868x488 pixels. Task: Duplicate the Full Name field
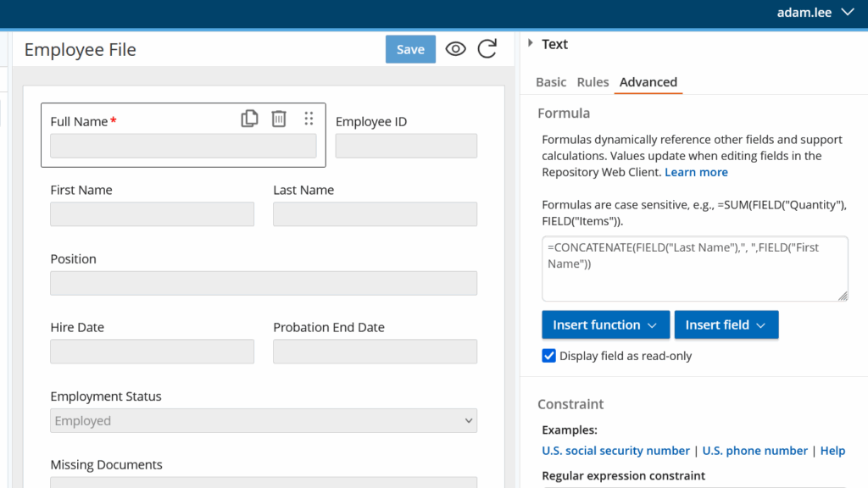tap(249, 119)
